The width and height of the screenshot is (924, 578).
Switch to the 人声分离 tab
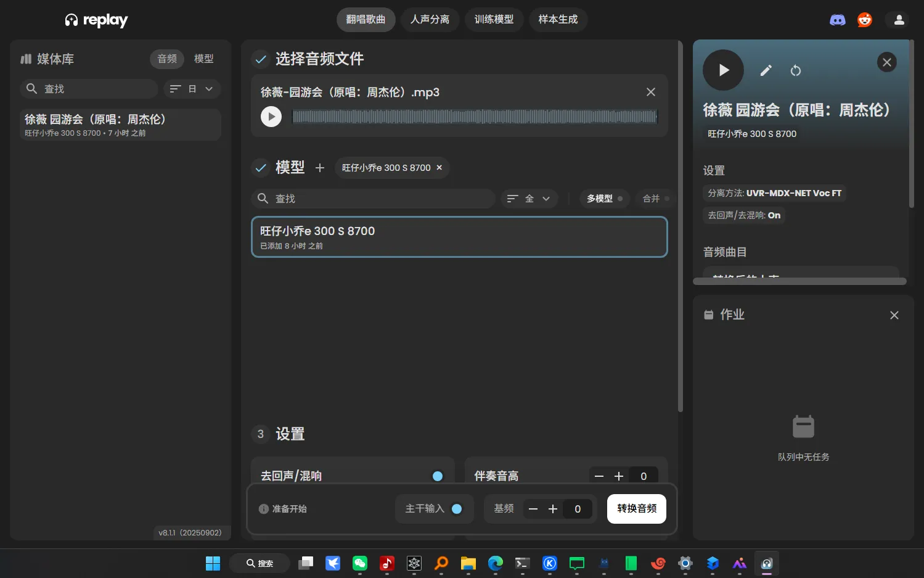tap(430, 19)
